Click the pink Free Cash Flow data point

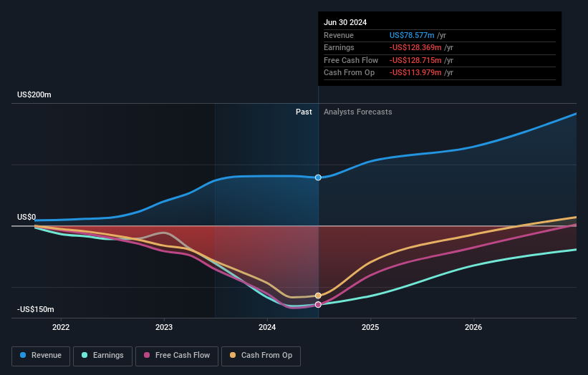318,305
